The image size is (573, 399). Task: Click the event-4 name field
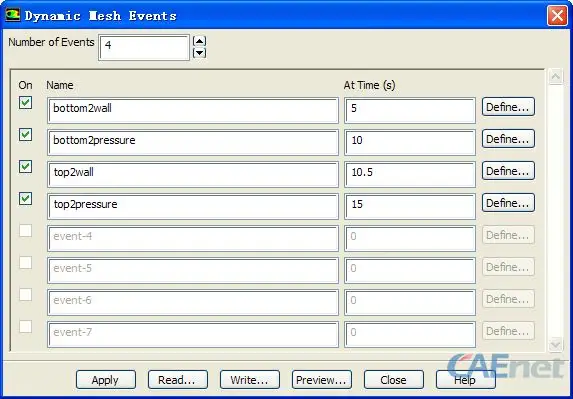point(193,239)
